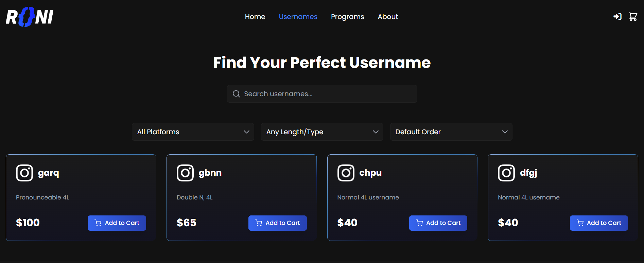The image size is (644, 263).
Task: Click the Instagram icon beside garq
Action: 24,173
